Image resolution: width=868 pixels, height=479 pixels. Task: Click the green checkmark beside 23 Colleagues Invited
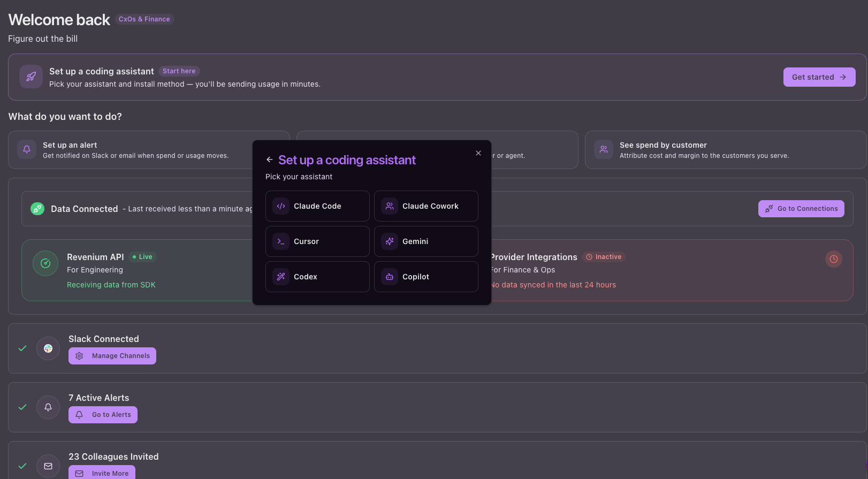pos(22,466)
